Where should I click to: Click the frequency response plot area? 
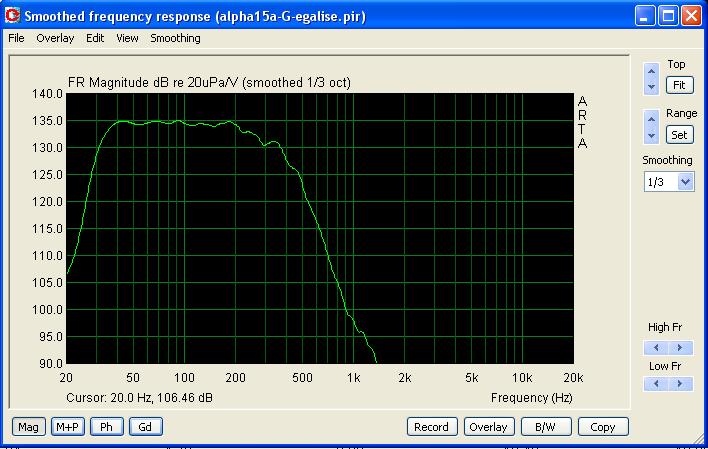pyautogui.click(x=320, y=228)
